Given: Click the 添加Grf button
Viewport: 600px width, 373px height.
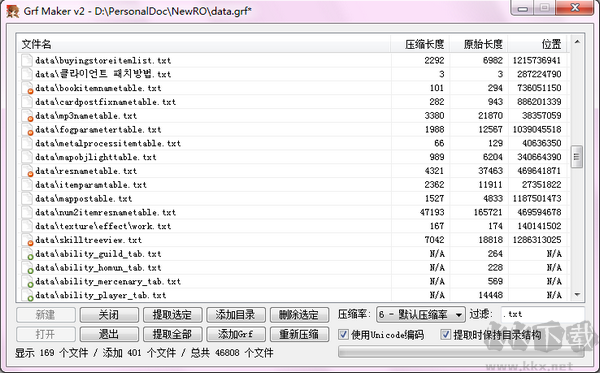Looking at the screenshot, I should pyautogui.click(x=236, y=334).
